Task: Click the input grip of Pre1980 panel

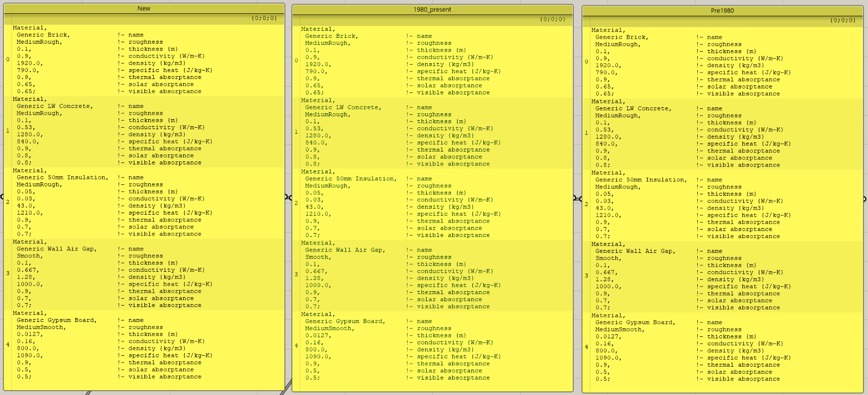Action: pyautogui.click(x=580, y=199)
